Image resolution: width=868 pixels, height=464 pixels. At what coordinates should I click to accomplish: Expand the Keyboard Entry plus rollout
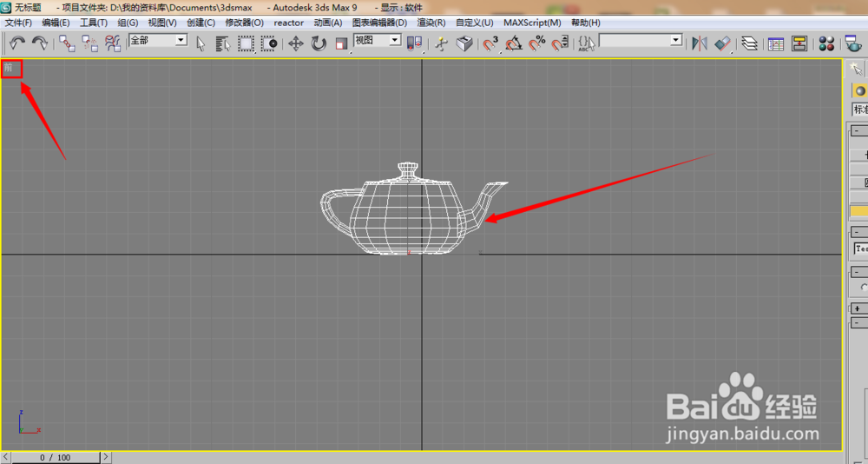click(x=858, y=308)
